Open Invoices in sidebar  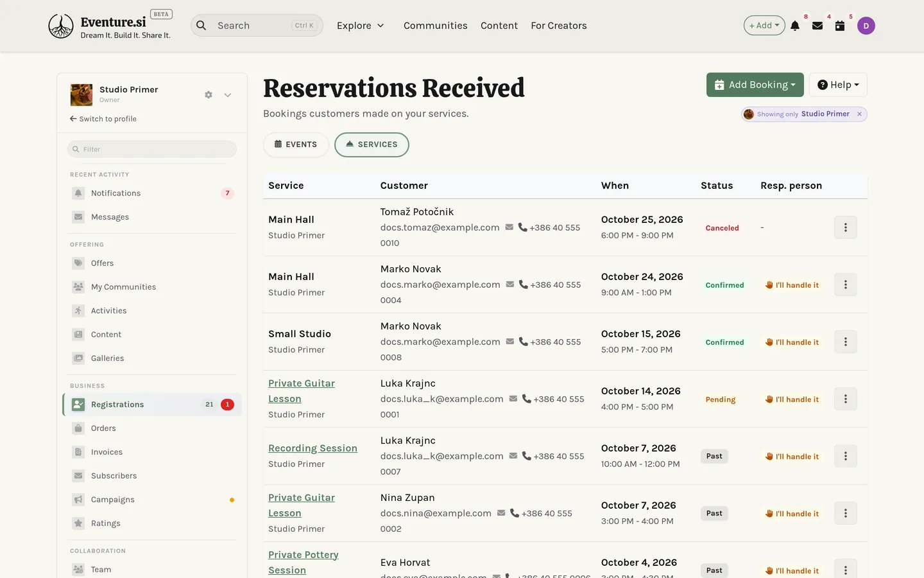click(153, 452)
